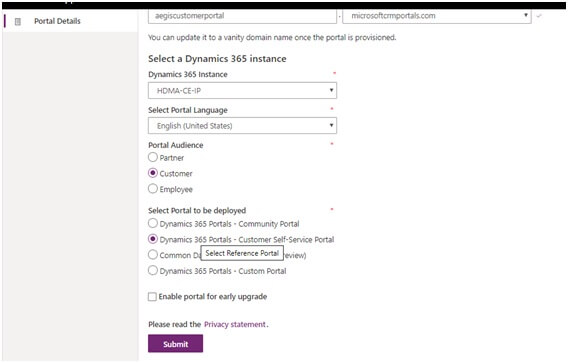This screenshot has height=363, width=568.
Task: Expand the Select Portal Language dropdown
Action: [242, 126]
